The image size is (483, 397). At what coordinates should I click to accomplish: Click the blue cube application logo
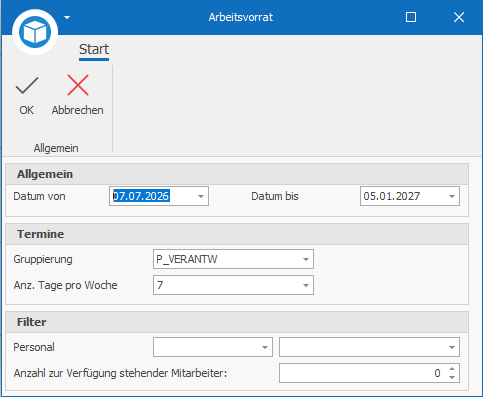pos(35,32)
